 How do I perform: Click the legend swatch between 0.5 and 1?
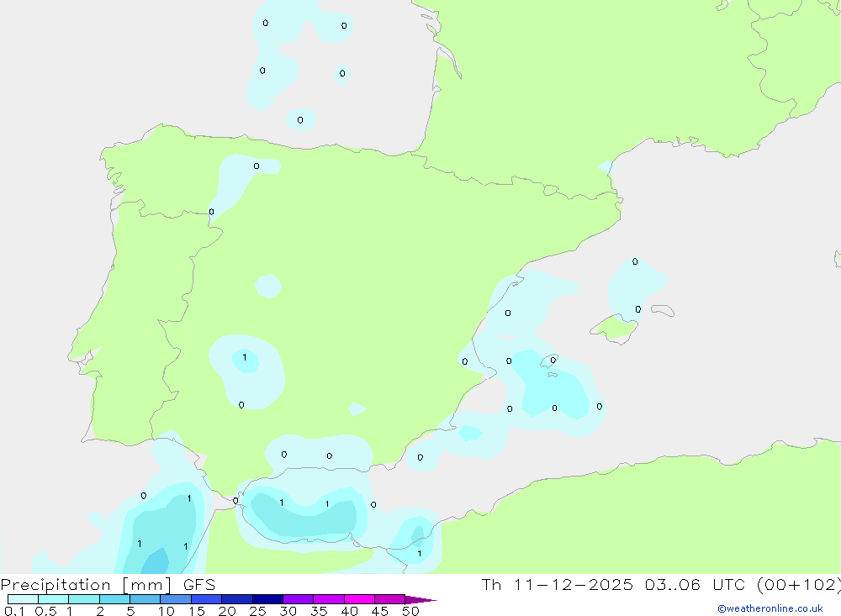point(53,599)
